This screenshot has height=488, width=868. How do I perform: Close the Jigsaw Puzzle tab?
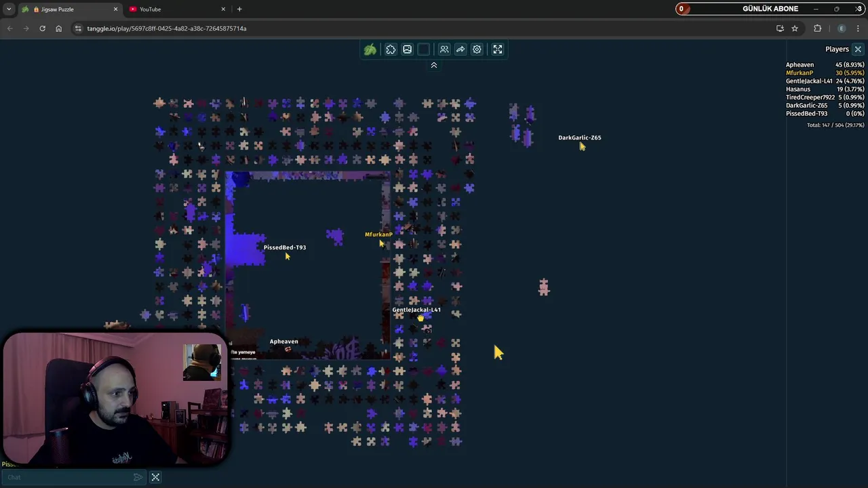coord(115,9)
